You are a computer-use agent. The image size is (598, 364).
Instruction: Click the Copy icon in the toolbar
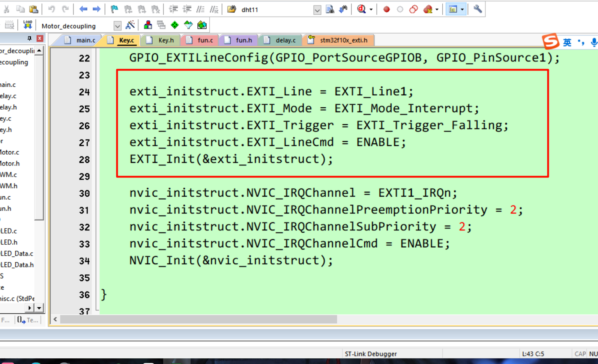point(20,9)
